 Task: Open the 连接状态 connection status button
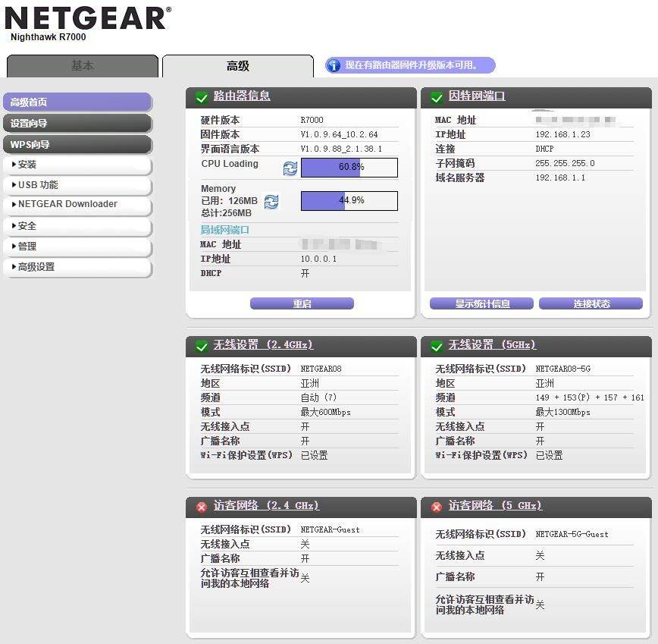[591, 303]
